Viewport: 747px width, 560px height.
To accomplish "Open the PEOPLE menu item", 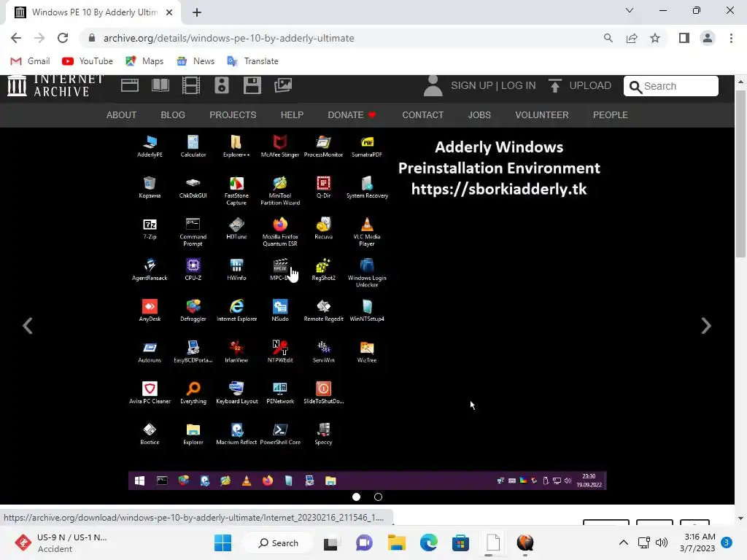I will tap(611, 115).
